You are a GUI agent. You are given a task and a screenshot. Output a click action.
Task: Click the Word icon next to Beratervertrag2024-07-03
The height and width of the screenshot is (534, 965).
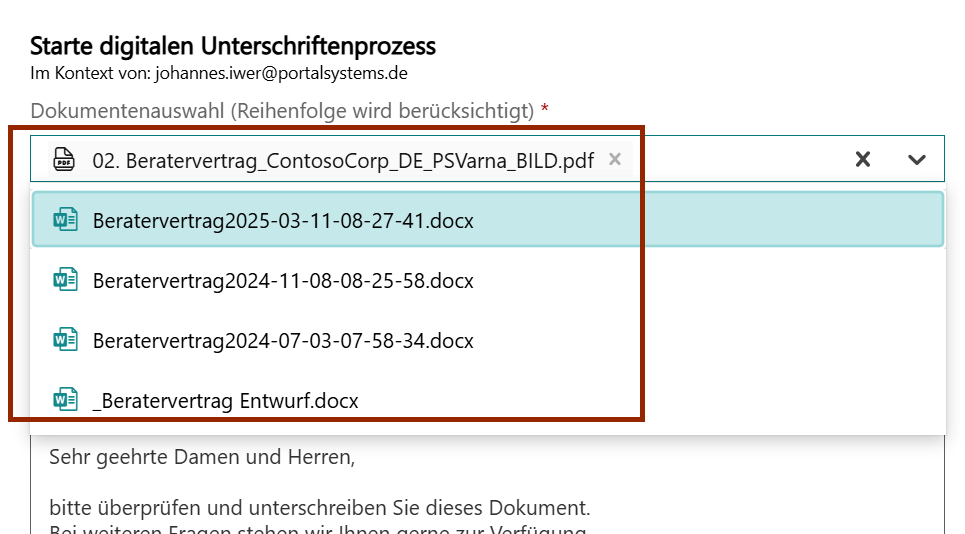(66, 340)
